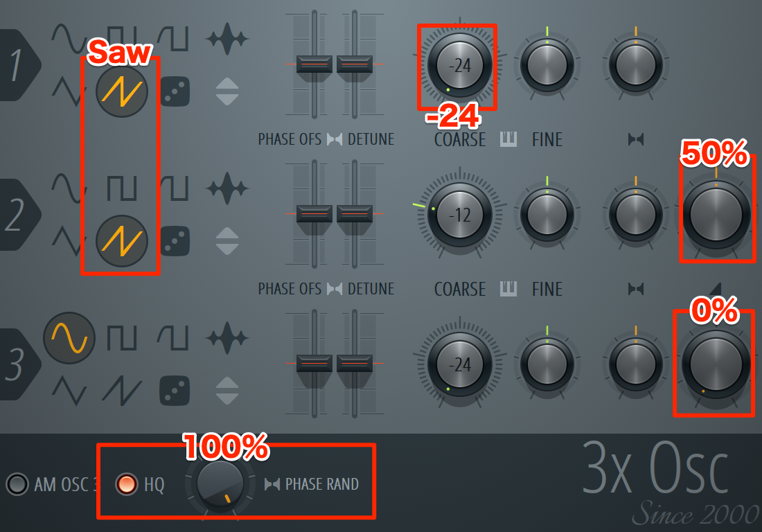The height and width of the screenshot is (532, 762).
Task: Enable the AM OSC 3 switch
Action: click(x=17, y=484)
